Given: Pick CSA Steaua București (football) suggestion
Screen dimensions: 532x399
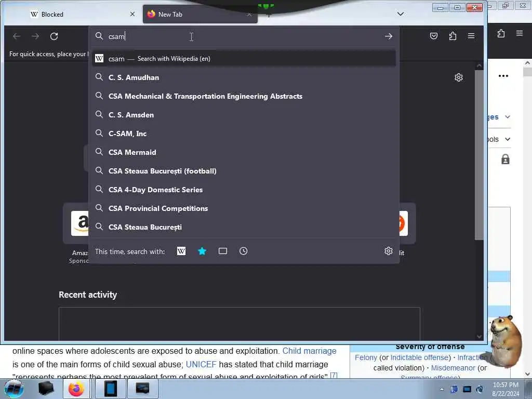Looking at the screenshot, I should [x=244, y=170].
